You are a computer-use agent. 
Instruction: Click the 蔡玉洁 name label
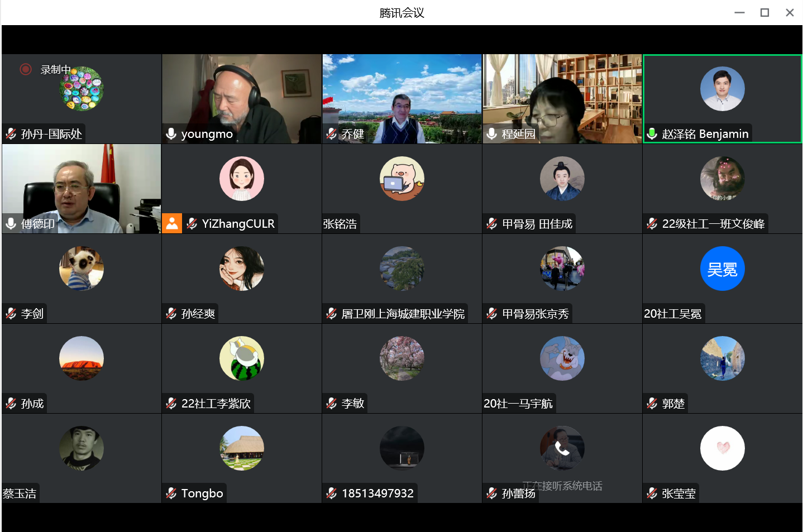pyautogui.click(x=20, y=493)
